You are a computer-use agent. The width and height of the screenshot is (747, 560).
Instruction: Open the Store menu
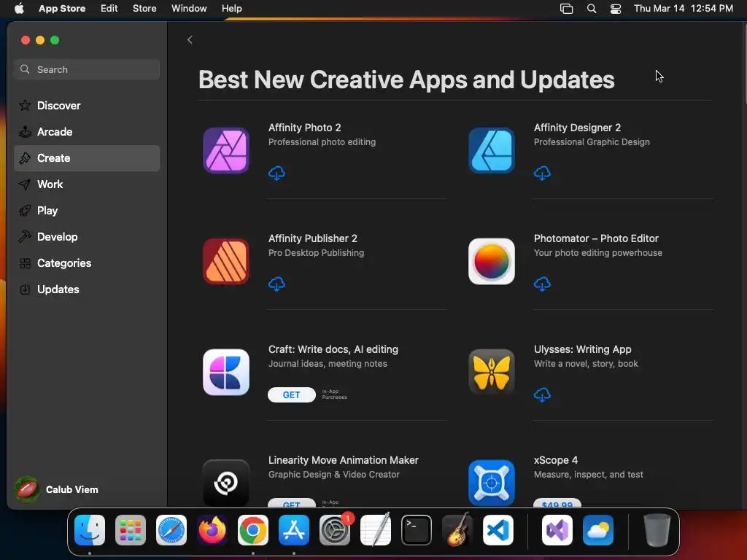click(144, 8)
